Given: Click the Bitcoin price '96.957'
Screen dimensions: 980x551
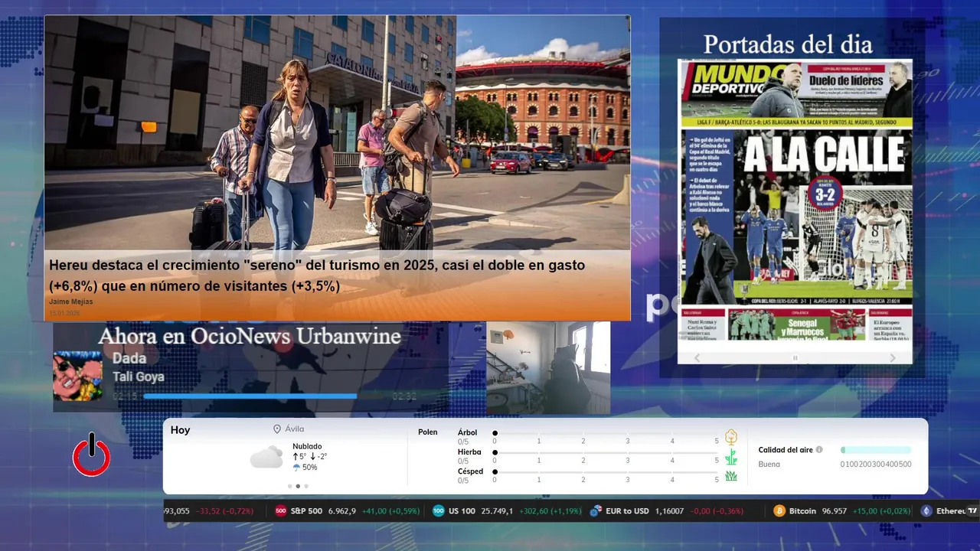Looking at the screenshot, I should [x=834, y=510].
